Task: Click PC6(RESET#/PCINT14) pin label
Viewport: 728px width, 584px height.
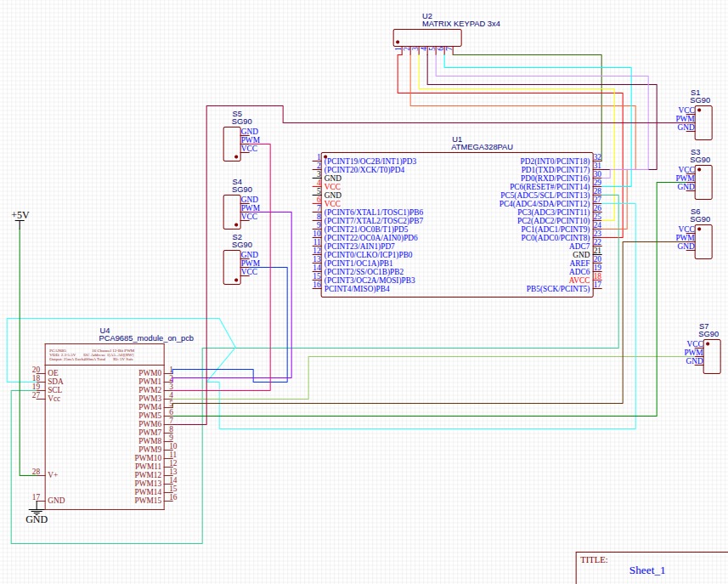Action: (550, 187)
